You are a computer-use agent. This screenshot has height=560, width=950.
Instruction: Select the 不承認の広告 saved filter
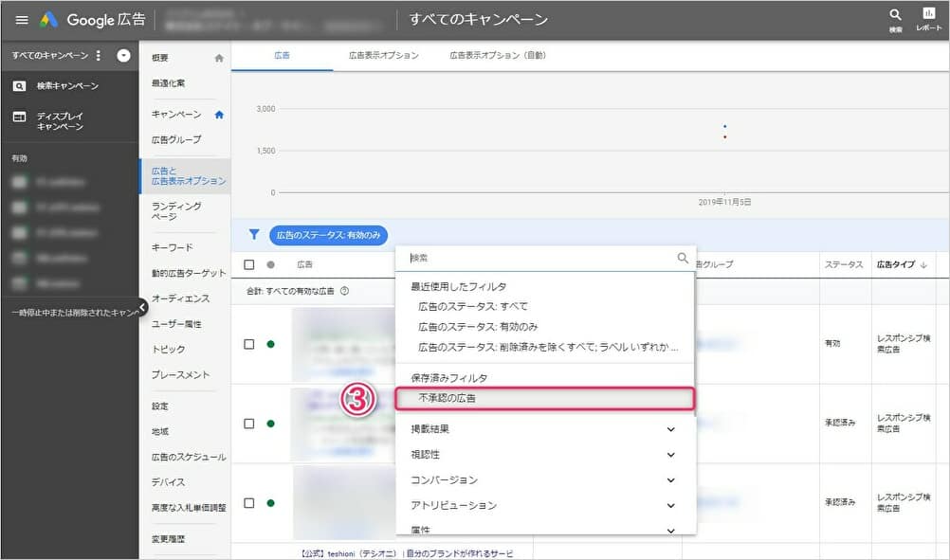pyautogui.click(x=545, y=399)
